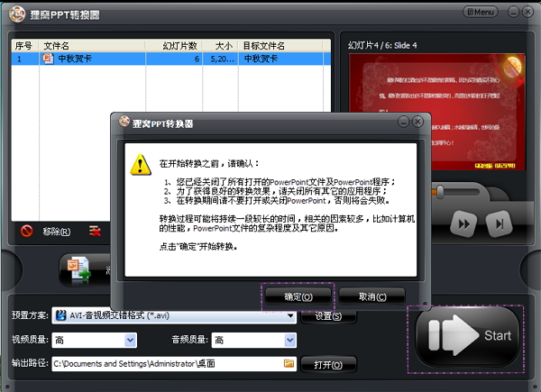Minimize the confirmation dialog

pyautogui.click(x=403, y=122)
